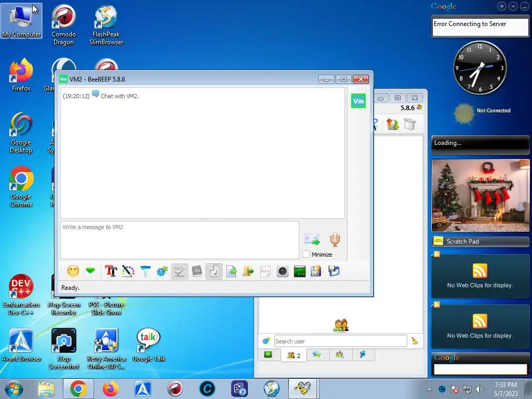532x399 pixels.
Task: Change chat font with the red T icon
Action: (x=111, y=271)
